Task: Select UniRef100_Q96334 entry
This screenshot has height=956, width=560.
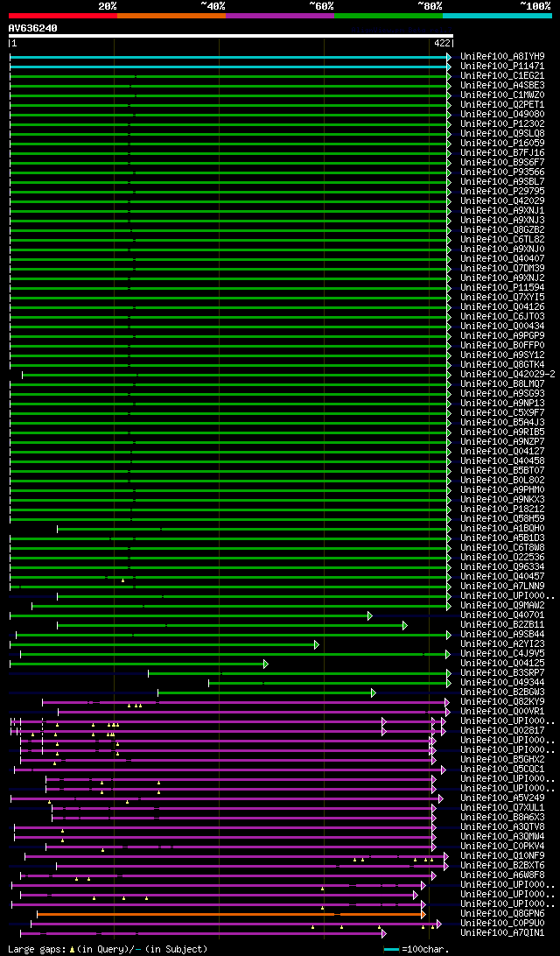Action: pos(503,566)
